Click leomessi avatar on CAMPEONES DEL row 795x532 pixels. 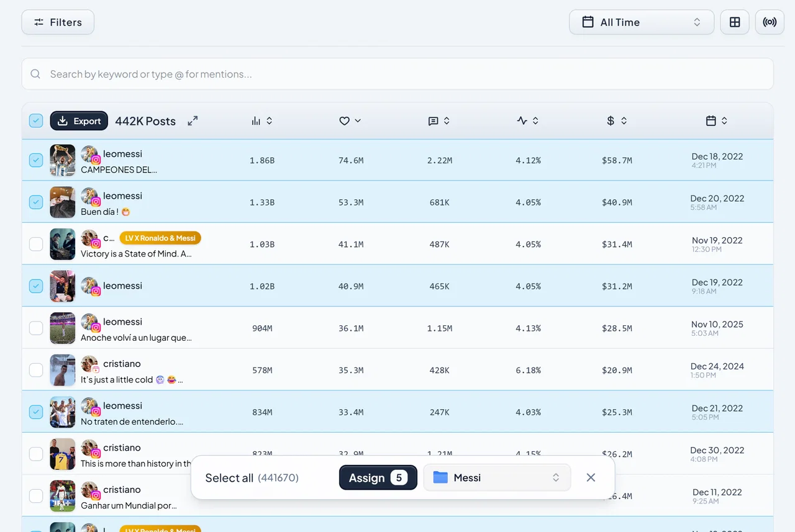(90, 155)
